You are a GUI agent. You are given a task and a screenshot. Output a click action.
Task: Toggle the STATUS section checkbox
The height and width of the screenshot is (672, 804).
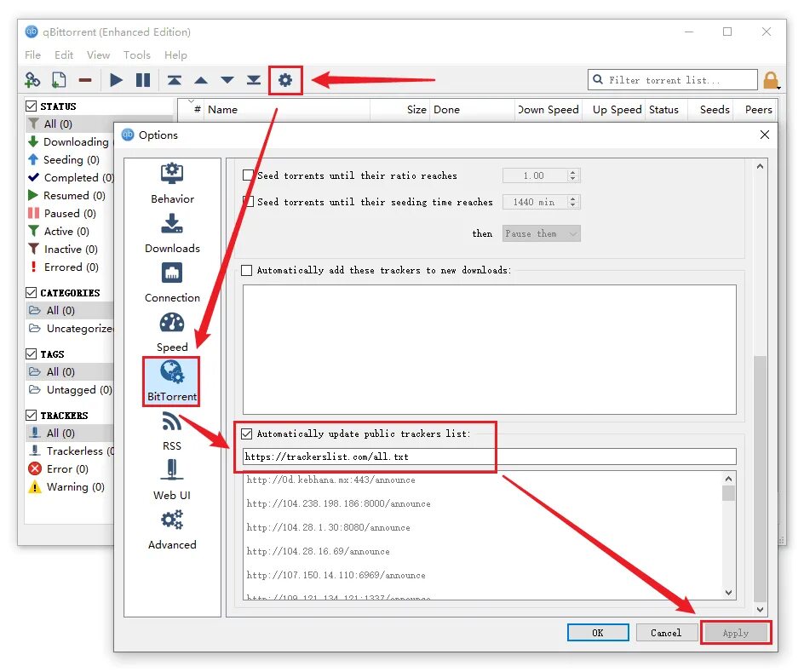coord(32,106)
